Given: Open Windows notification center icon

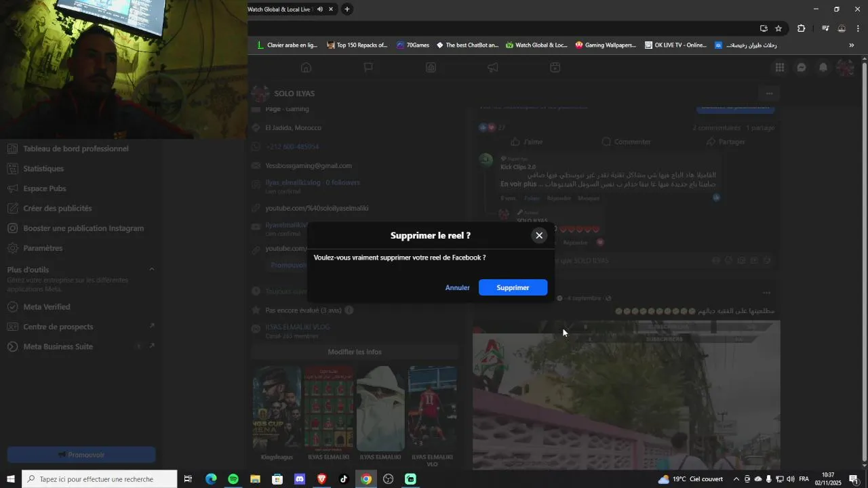Looking at the screenshot, I should [854, 479].
